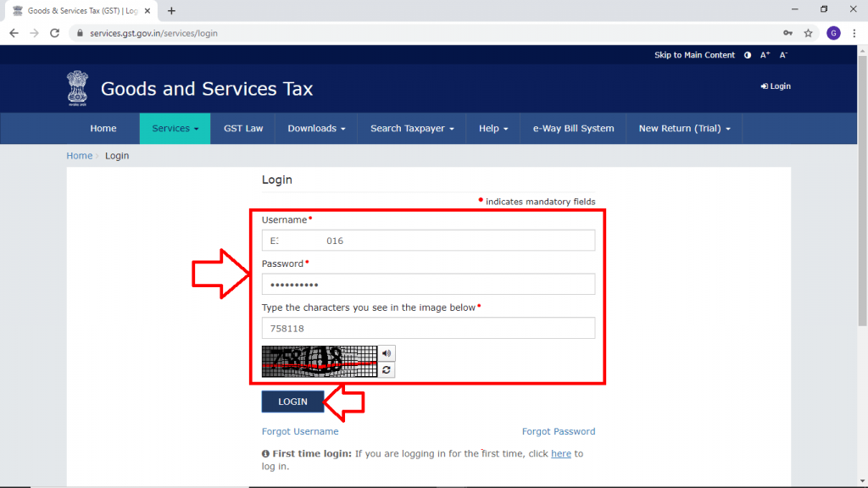Click the 'indicates mandatory fields' note
Viewport: 868px width, 488px height.
coord(540,202)
